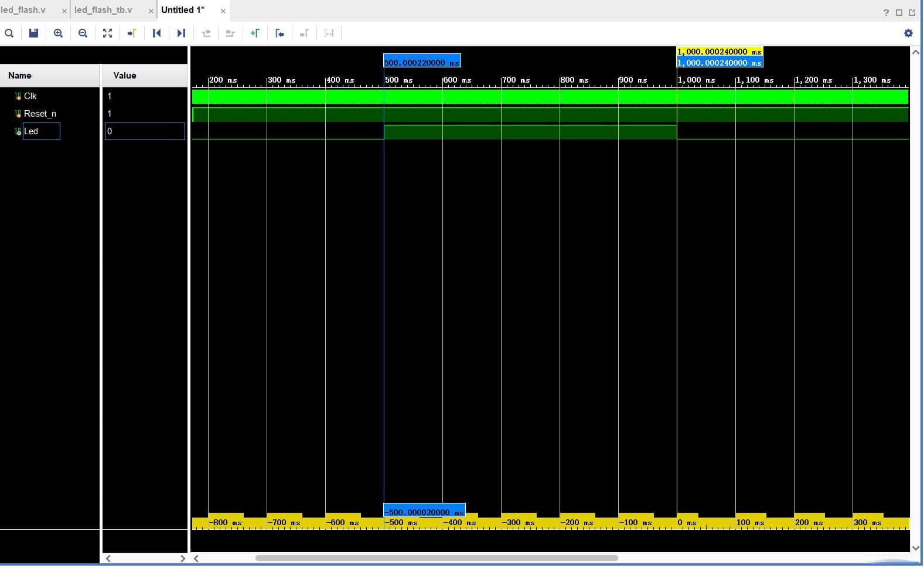Screen dimensions: 924x568
Task: Zoom out of the waveform
Action: tap(83, 33)
